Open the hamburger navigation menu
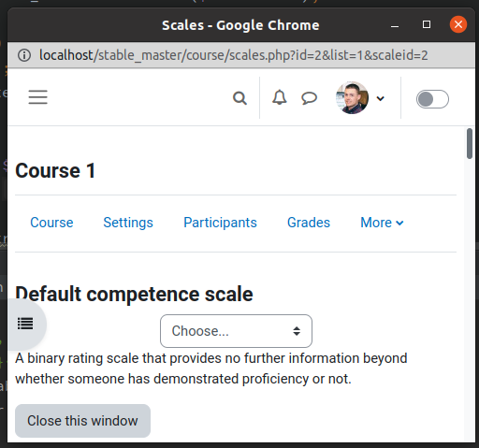 (x=38, y=97)
